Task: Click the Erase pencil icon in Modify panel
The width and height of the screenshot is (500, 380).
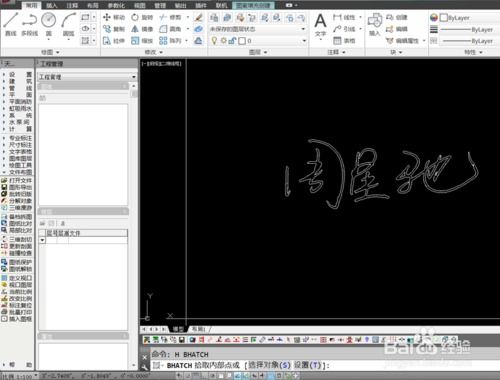Action: point(199,17)
